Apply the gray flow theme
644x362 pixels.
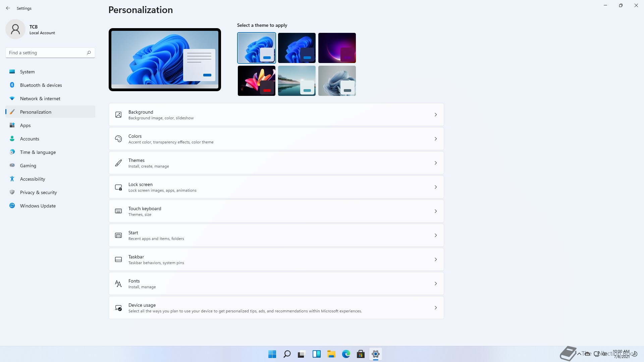point(337,81)
